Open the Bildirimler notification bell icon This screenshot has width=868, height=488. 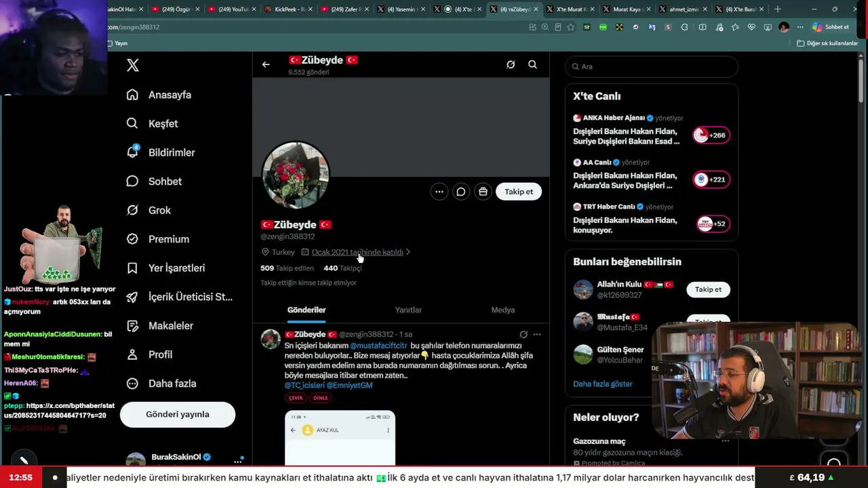click(133, 152)
